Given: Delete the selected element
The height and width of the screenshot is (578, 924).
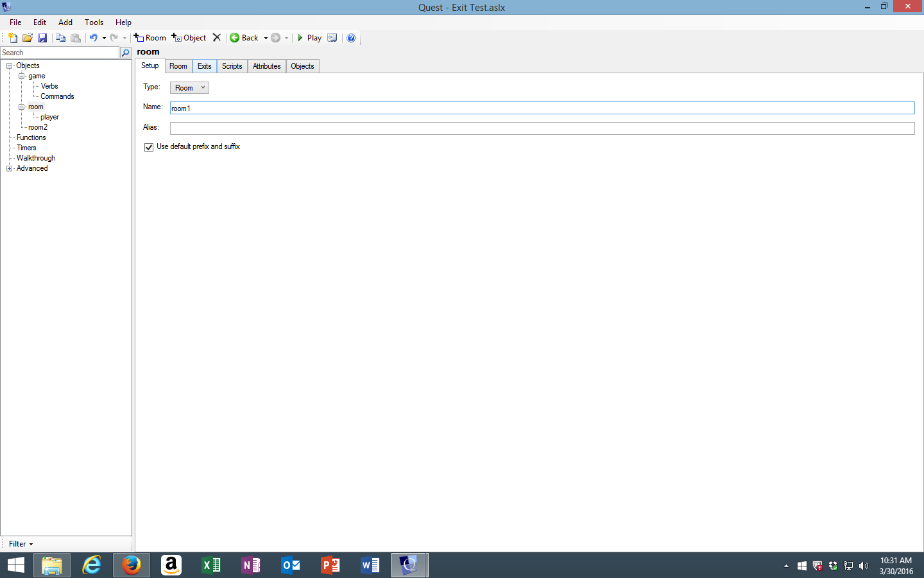Looking at the screenshot, I should pyautogui.click(x=216, y=38).
